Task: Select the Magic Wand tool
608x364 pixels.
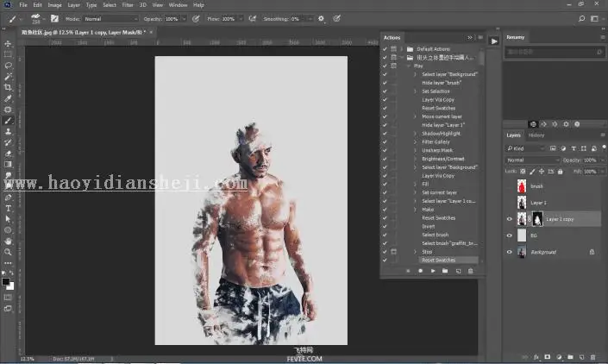Action: click(x=8, y=77)
